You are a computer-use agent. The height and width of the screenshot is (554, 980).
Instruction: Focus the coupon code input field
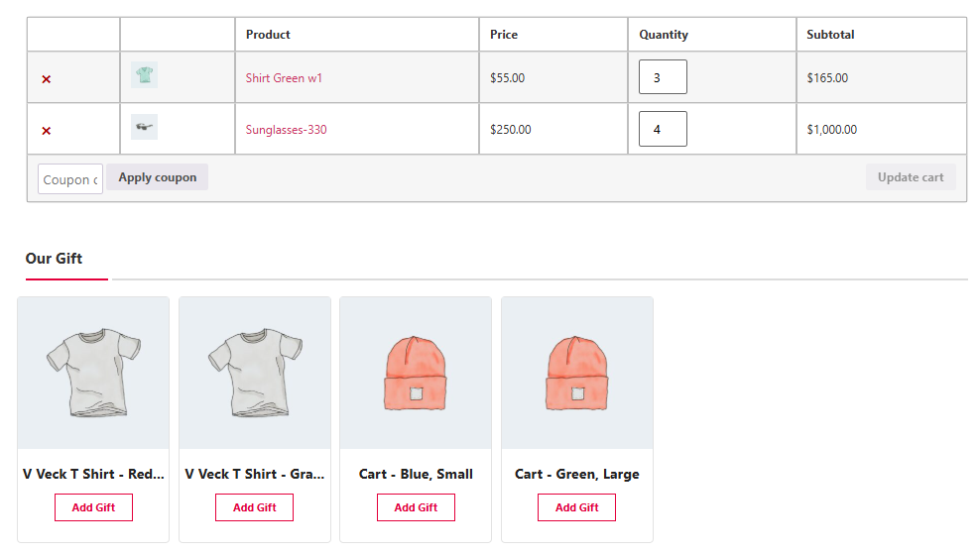[x=70, y=179]
